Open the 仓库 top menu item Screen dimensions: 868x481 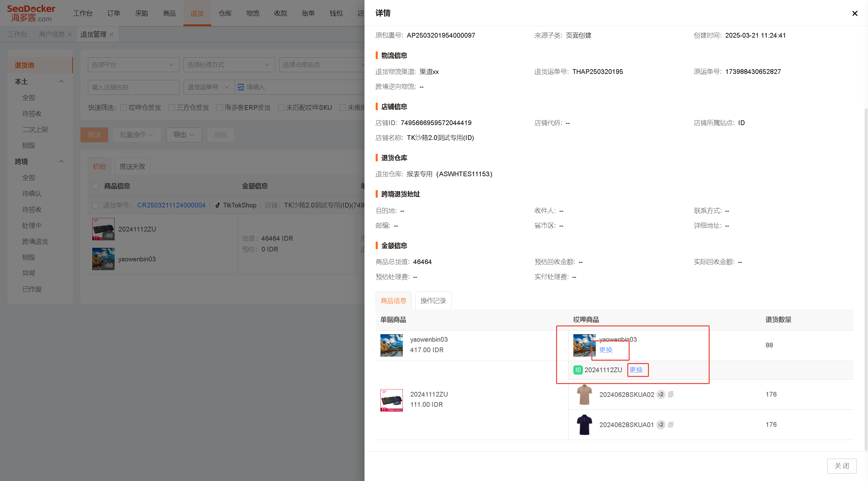tap(225, 13)
